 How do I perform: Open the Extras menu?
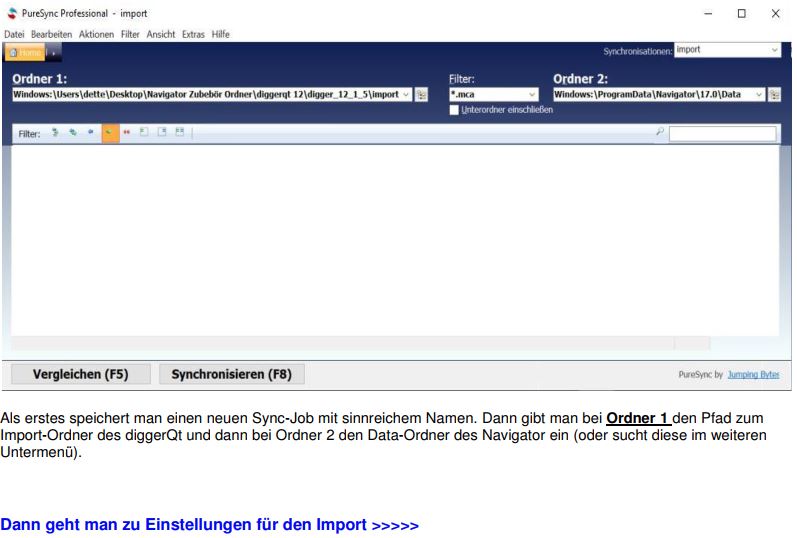point(193,34)
